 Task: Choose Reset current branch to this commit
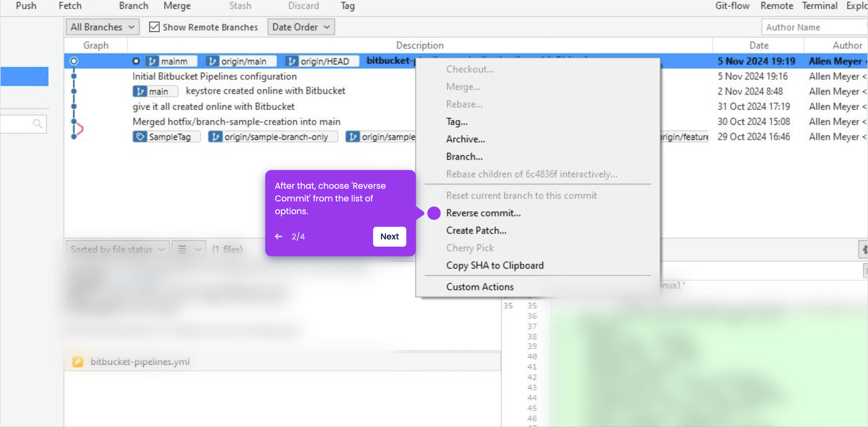(x=521, y=195)
